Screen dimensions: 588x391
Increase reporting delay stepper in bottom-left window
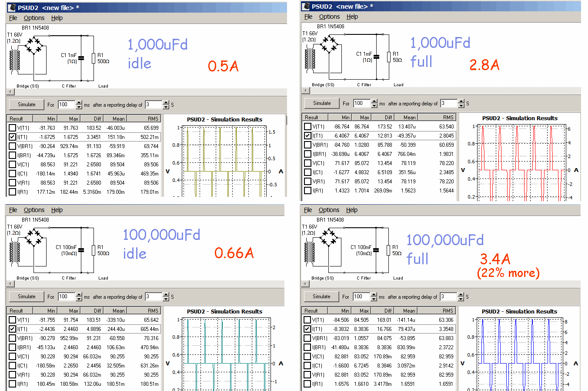tap(166, 294)
